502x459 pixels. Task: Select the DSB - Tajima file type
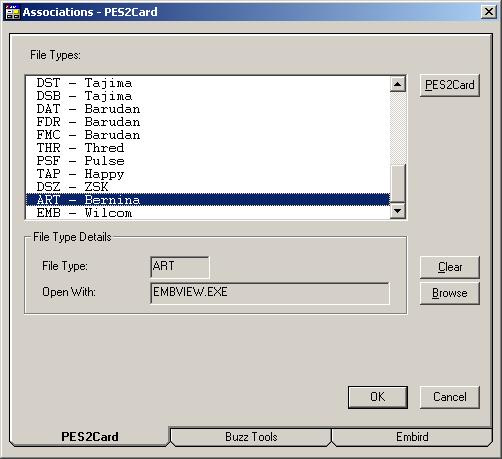(x=208, y=96)
